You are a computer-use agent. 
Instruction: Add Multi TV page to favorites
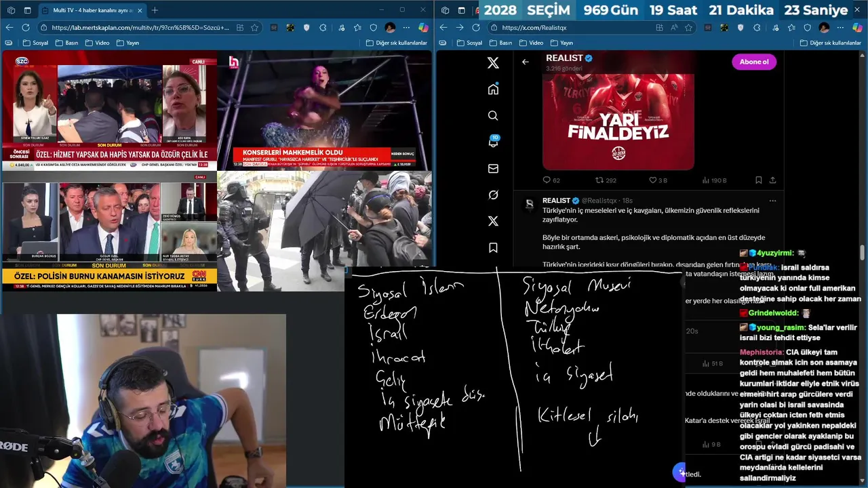pos(255,28)
